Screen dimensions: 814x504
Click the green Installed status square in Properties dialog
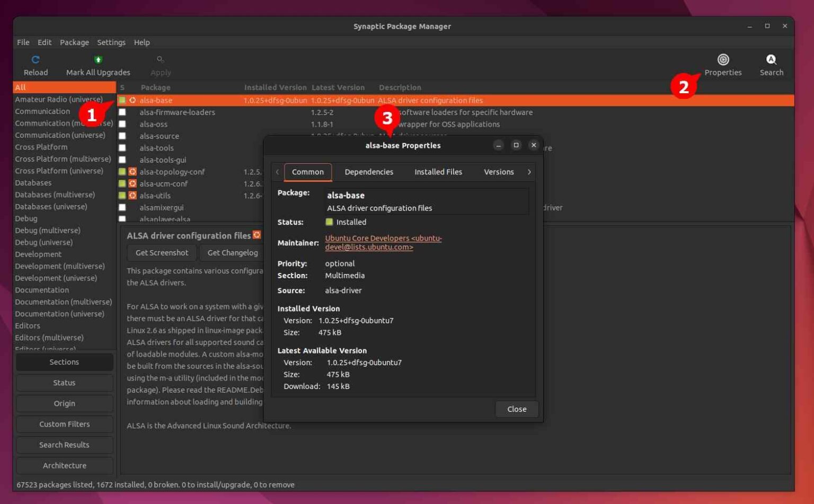pyautogui.click(x=329, y=222)
